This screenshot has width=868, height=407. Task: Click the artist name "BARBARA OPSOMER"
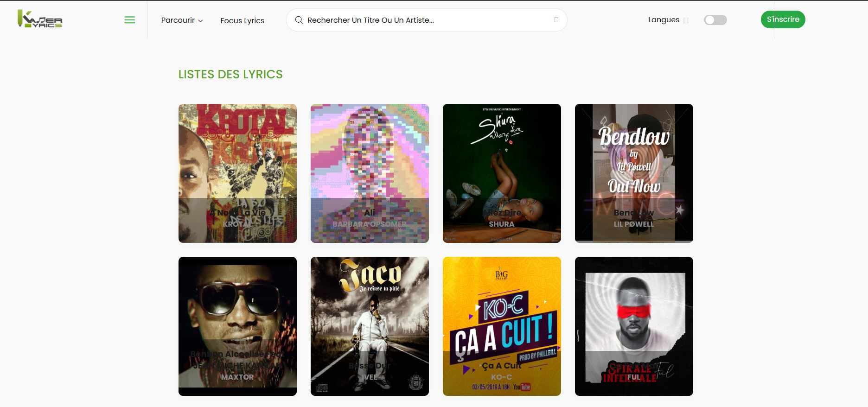click(x=370, y=224)
